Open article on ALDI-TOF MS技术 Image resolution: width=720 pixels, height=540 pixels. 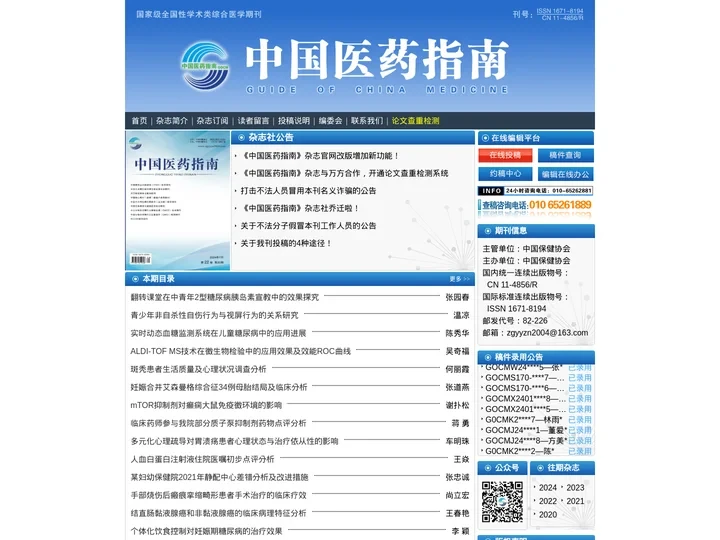click(x=241, y=351)
